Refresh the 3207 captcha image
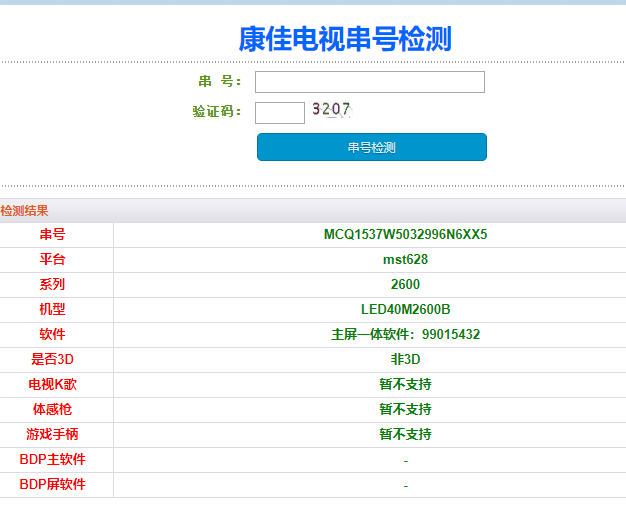The height and width of the screenshot is (531, 626). pyautogui.click(x=331, y=109)
